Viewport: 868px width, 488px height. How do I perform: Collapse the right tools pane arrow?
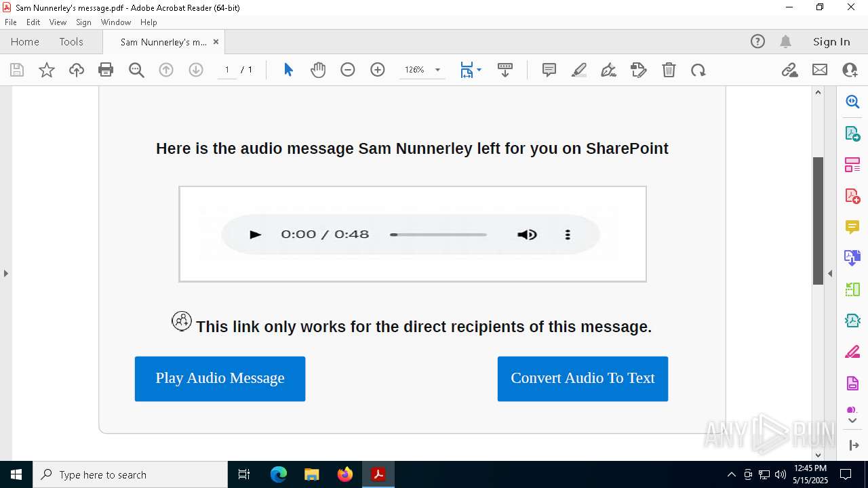tap(830, 273)
